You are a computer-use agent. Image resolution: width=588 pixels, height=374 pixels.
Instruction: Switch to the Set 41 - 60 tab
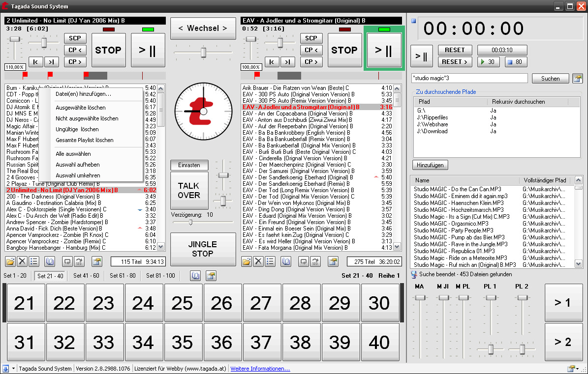(x=86, y=276)
